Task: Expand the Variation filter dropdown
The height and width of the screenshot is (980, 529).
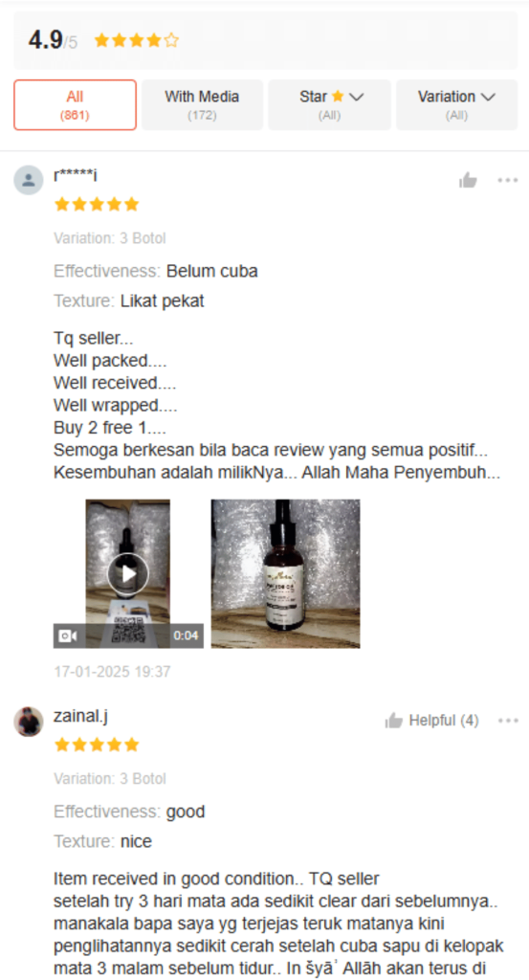Action: [456, 104]
